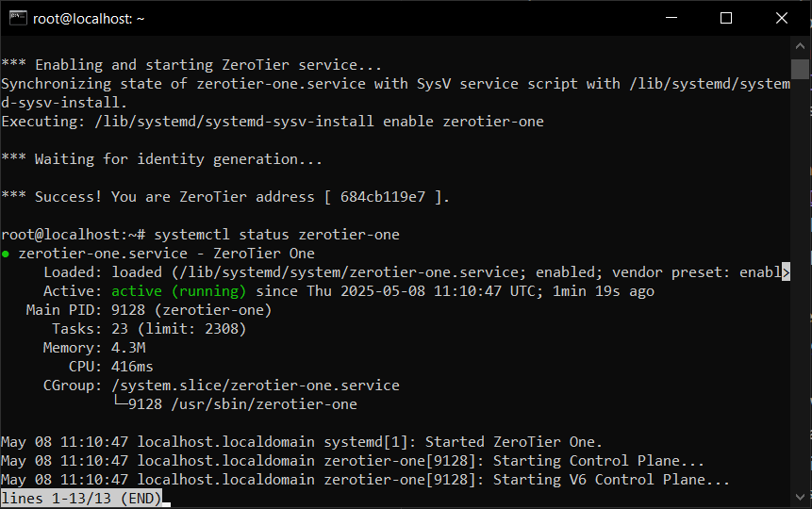Click 'systemctl status zerotier-one' command text
Viewport: 812px width, 509px height.
point(276,235)
